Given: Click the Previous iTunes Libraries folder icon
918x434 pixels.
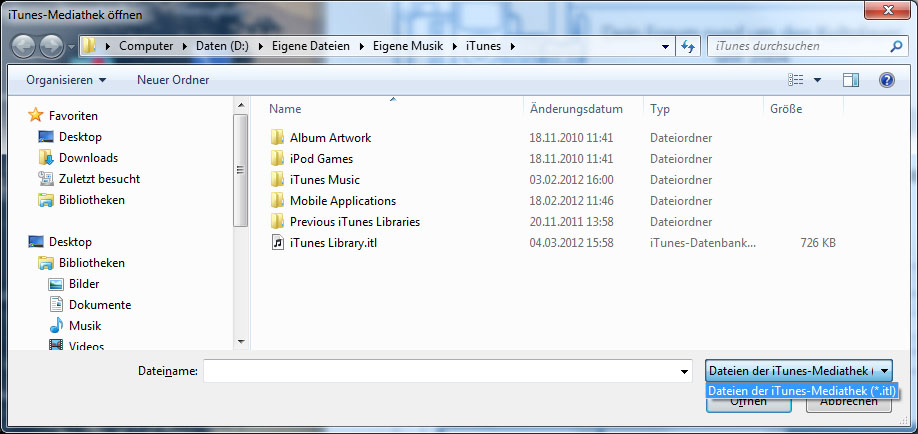Looking at the screenshot, I should pyautogui.click(x=278, y=222).
